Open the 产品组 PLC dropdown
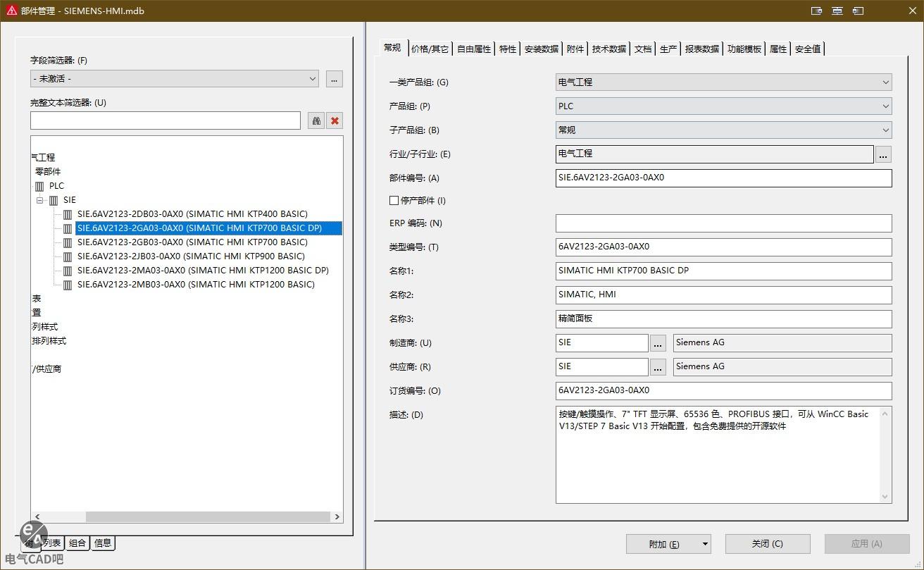The image size is (924, 570). pyautogui.click(x=886, y=106)
